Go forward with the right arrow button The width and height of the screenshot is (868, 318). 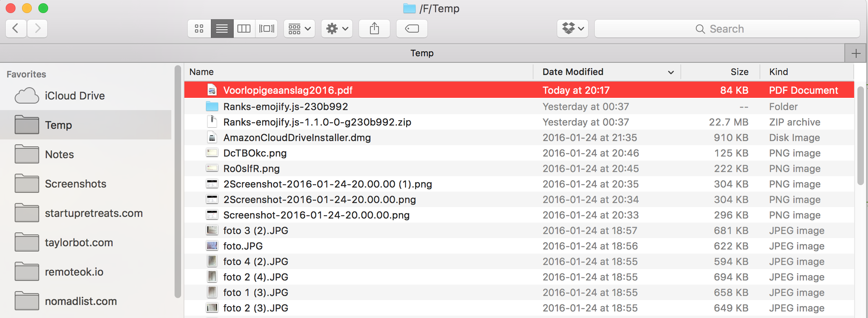click(x=38, y=29)
